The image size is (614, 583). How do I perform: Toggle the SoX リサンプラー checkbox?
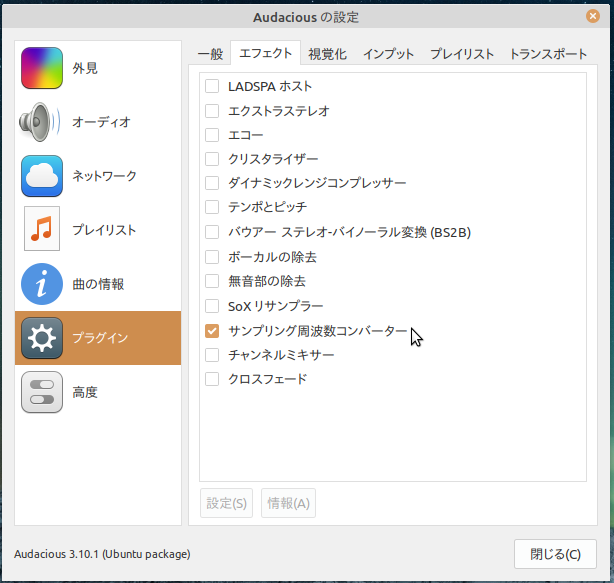(212, 306)
